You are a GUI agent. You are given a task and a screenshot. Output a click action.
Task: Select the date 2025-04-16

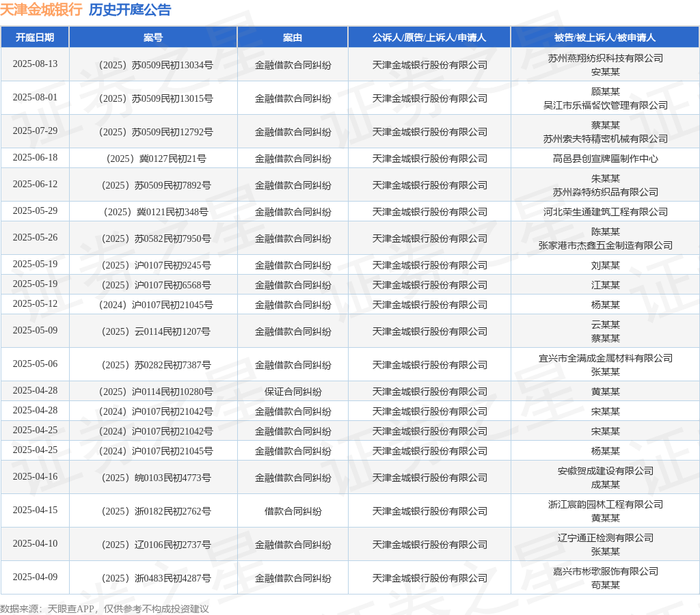(36, 477)
